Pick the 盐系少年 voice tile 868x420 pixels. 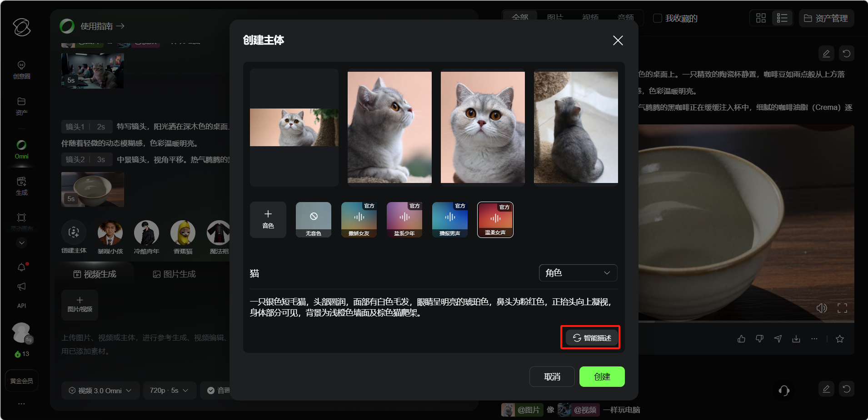pos(404,219)
